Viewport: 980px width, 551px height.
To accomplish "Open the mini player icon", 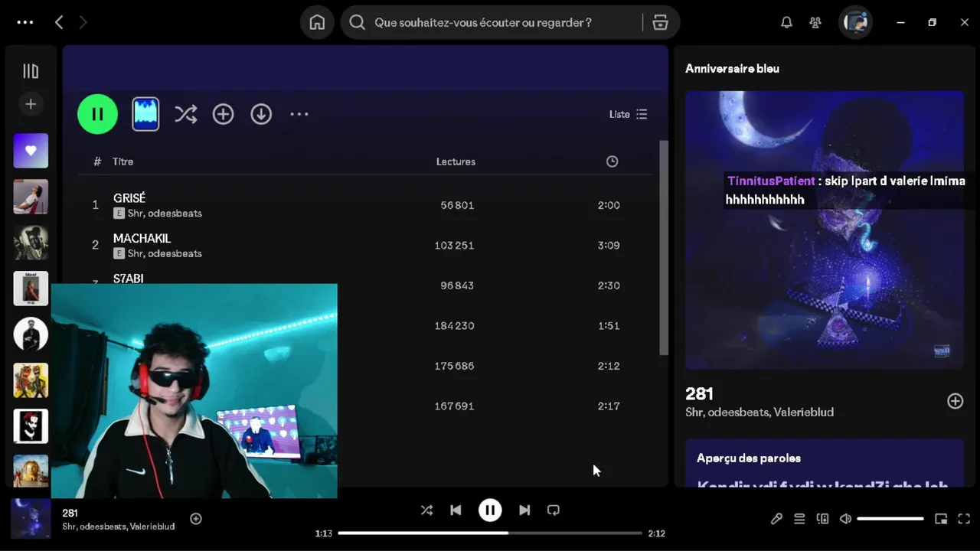I will click(941, 519).
